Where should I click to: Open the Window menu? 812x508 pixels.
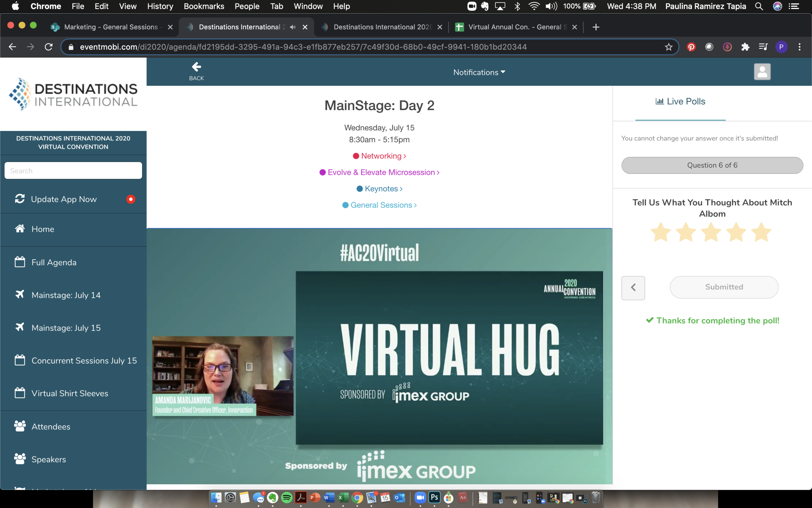tap(308, 7)
